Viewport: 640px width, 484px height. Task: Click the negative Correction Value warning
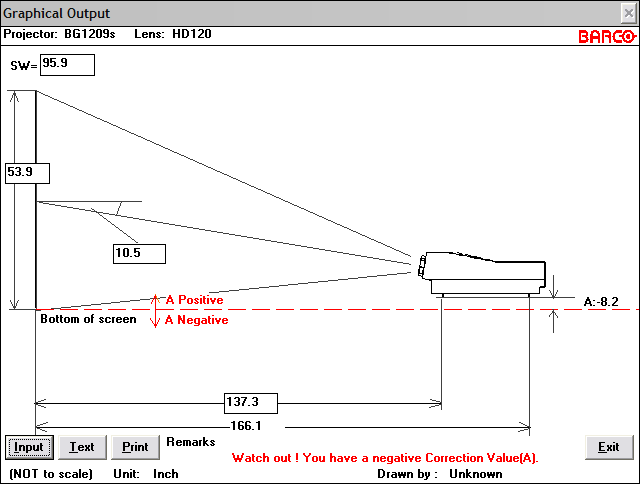point(385,458)
